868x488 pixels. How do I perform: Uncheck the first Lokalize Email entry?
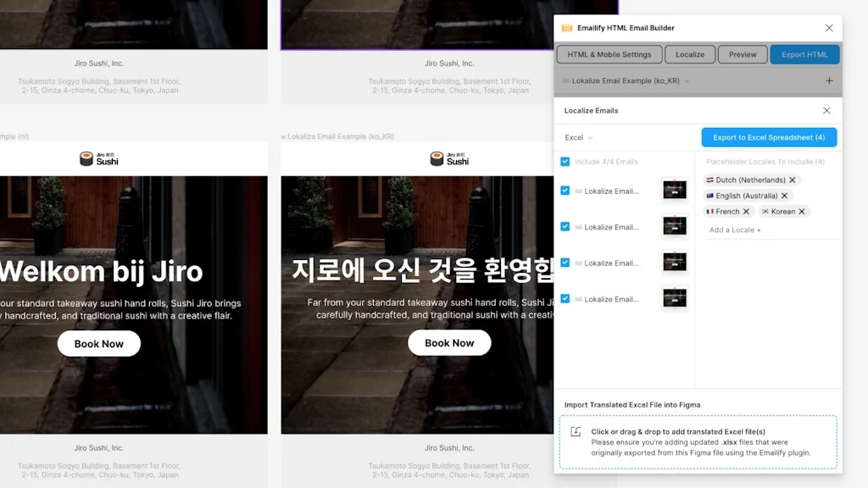click(x=564, y=190)
